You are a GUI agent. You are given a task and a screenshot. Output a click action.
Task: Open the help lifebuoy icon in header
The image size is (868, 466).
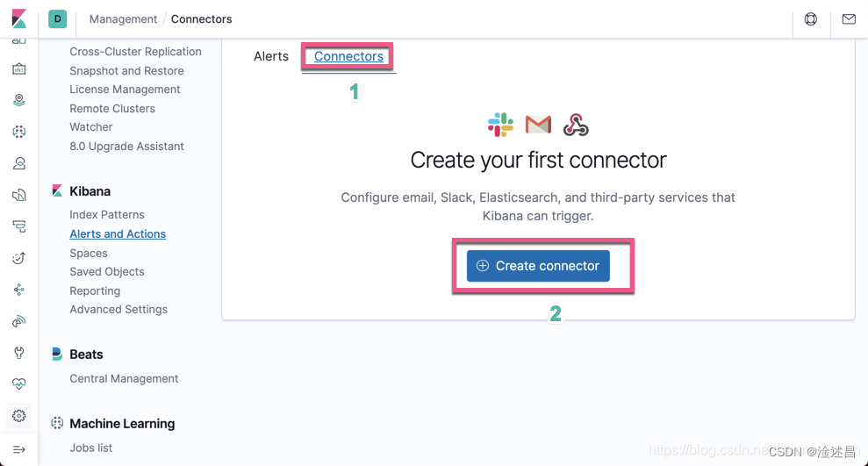coord(810,19)
